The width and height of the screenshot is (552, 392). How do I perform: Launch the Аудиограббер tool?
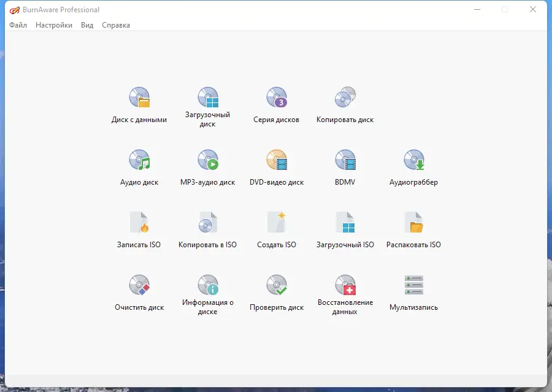(414, 167)
